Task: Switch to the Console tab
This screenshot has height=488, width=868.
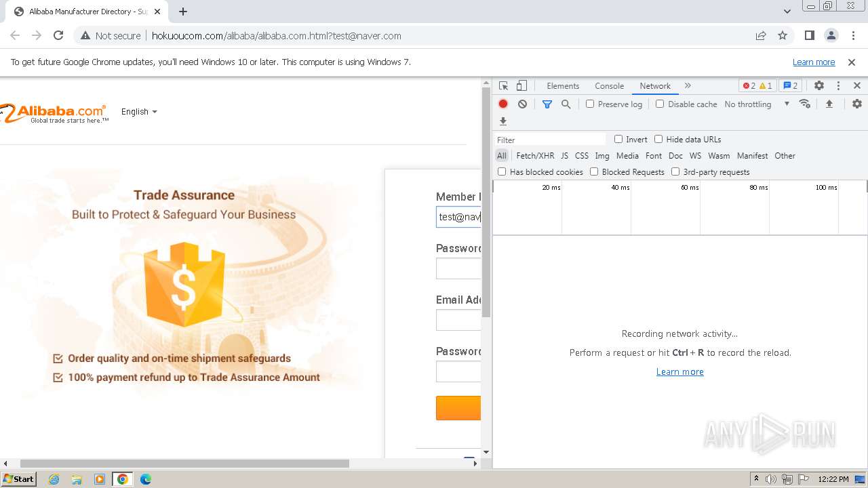Action: (x=609, y=86)
